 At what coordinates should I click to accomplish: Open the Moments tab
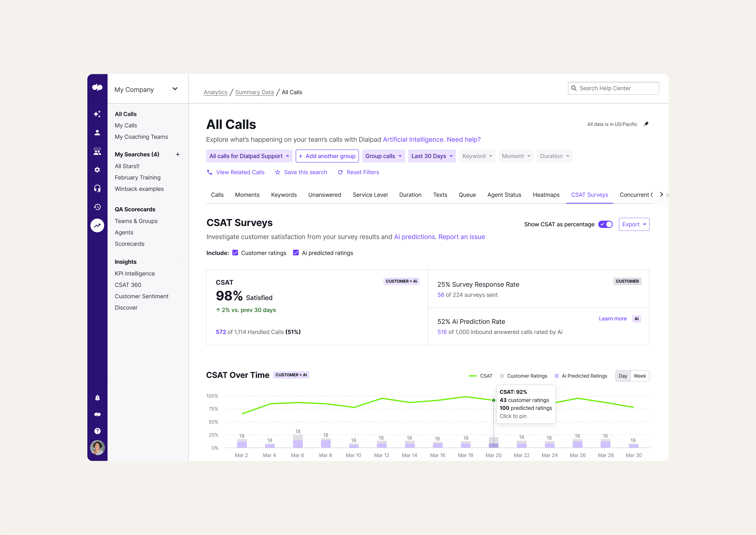[x=247, y=195]
